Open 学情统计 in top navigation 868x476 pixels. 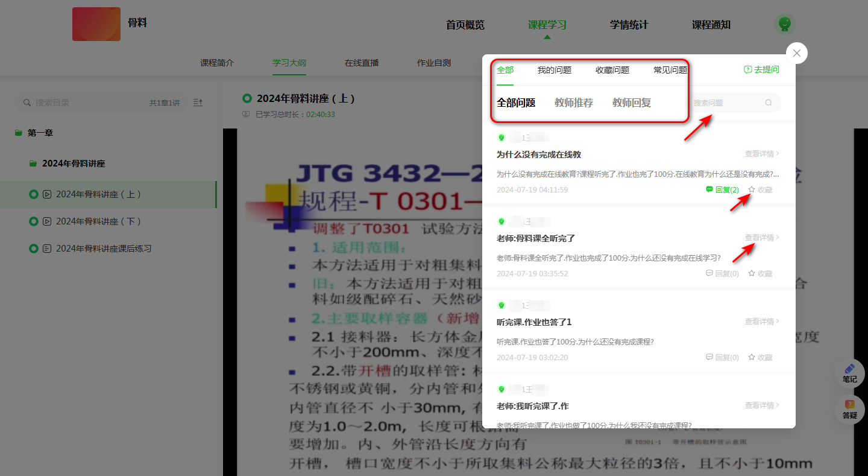[629, 25]
